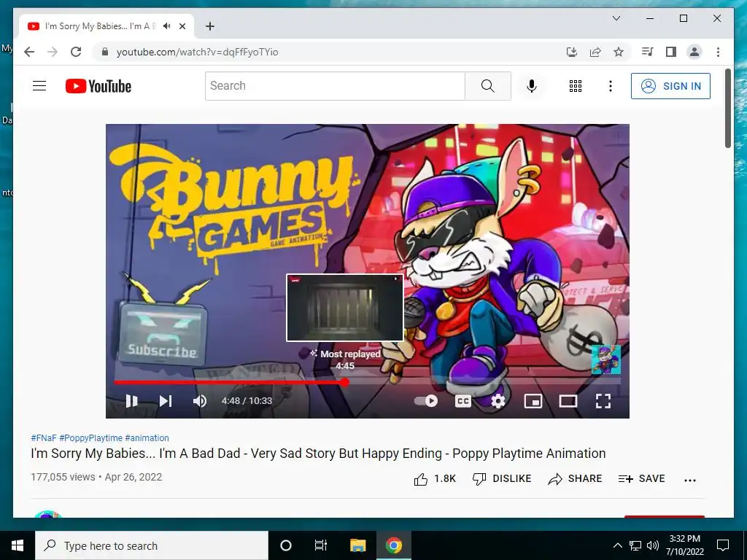Bookmark this tab with star
Image resolution: width=747 pixels, height=560 pixels.
pyautogui.click(x=619, y=52)
